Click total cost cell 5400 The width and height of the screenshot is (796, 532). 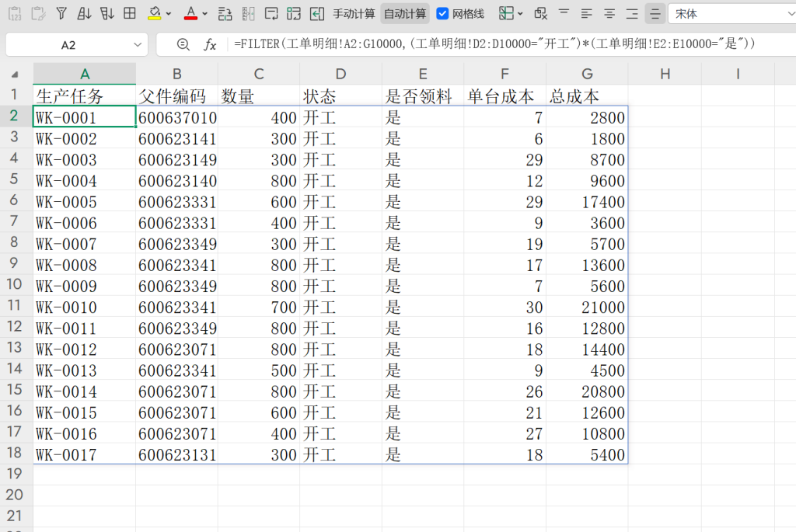coord(587,454)
